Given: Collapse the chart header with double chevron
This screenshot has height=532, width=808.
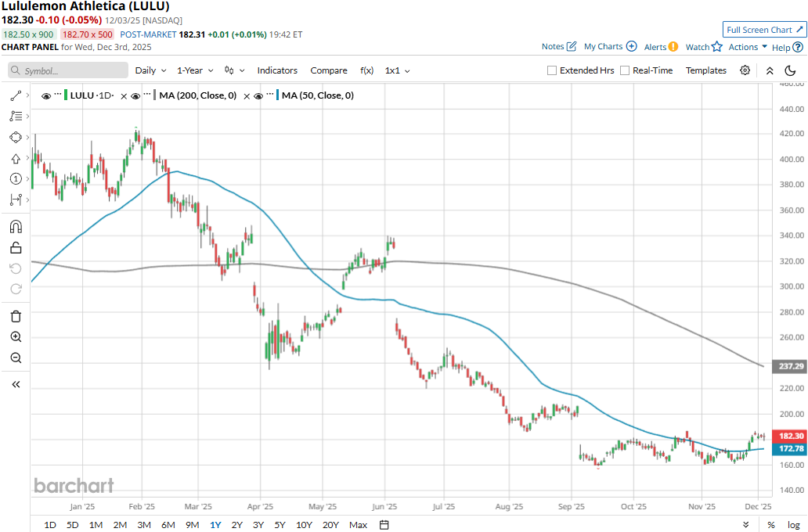Looking at the screenshot, I should [770, 70].
